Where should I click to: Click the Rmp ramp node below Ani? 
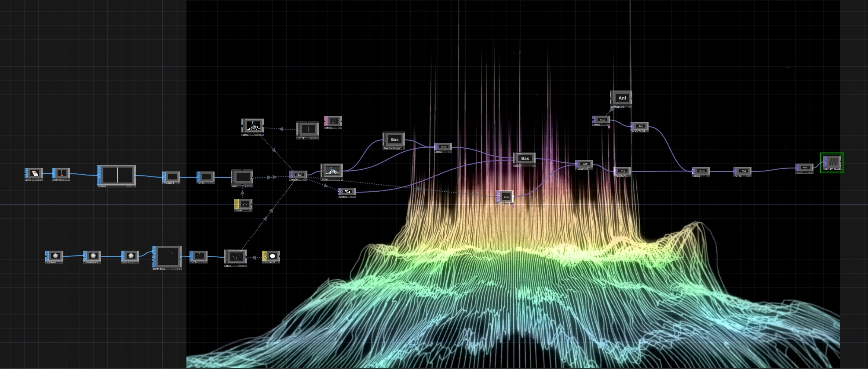click(x=602, y=120)
